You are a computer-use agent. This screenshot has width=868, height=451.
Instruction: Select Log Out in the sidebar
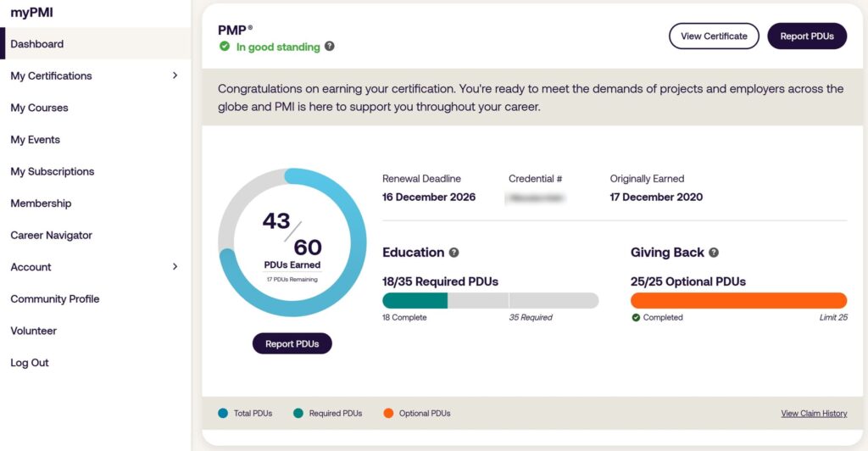(x=30, y=363)
